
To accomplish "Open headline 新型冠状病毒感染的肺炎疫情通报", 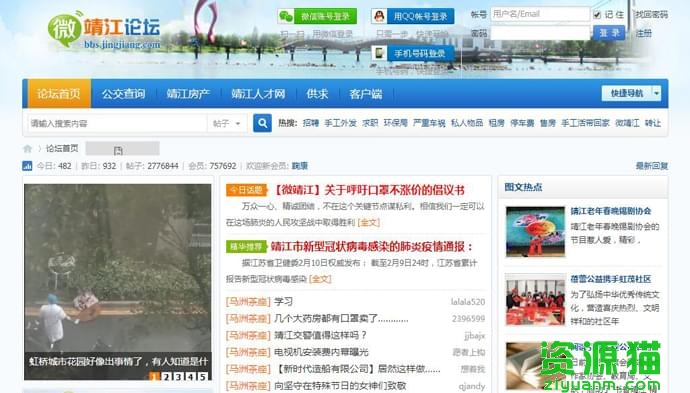I will [372, 246].
